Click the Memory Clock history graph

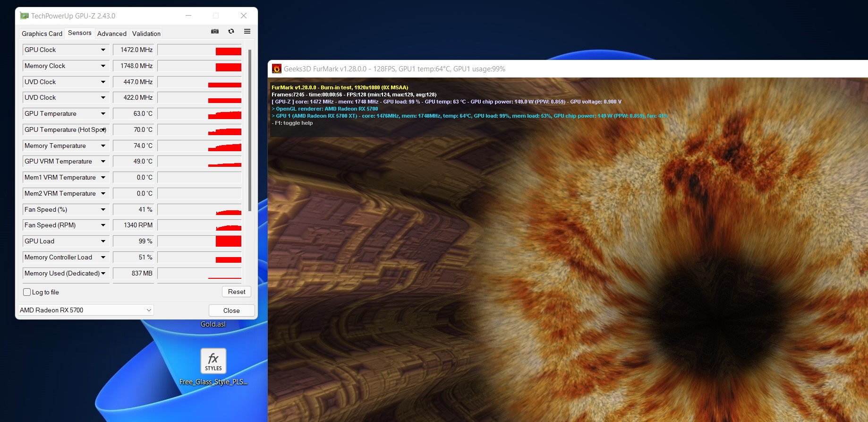(x=199, y=66)
